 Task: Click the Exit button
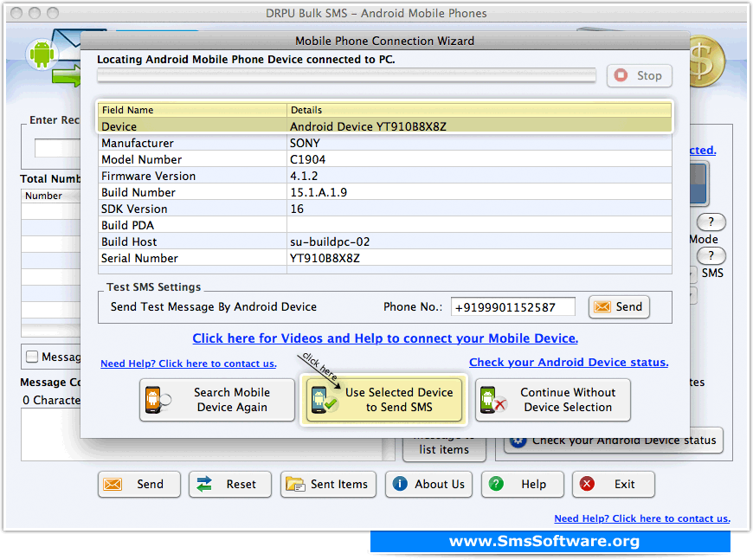[x=614, y=484]
